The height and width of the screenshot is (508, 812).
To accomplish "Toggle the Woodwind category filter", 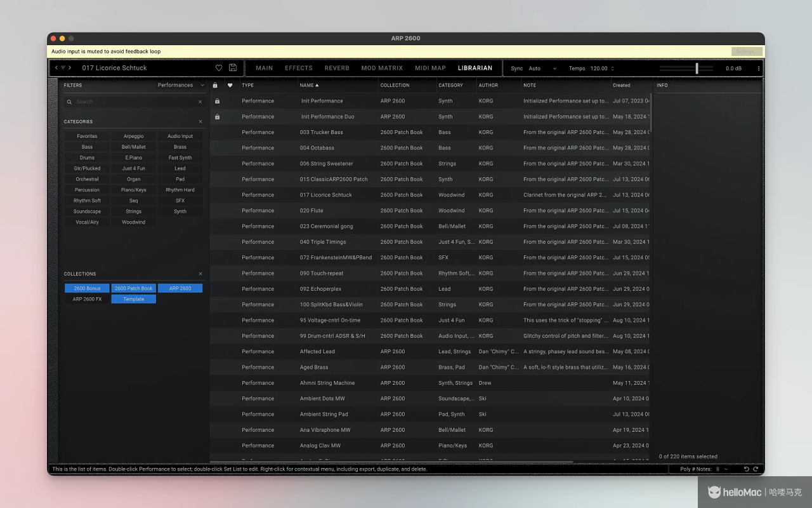I will click(134, 222).
